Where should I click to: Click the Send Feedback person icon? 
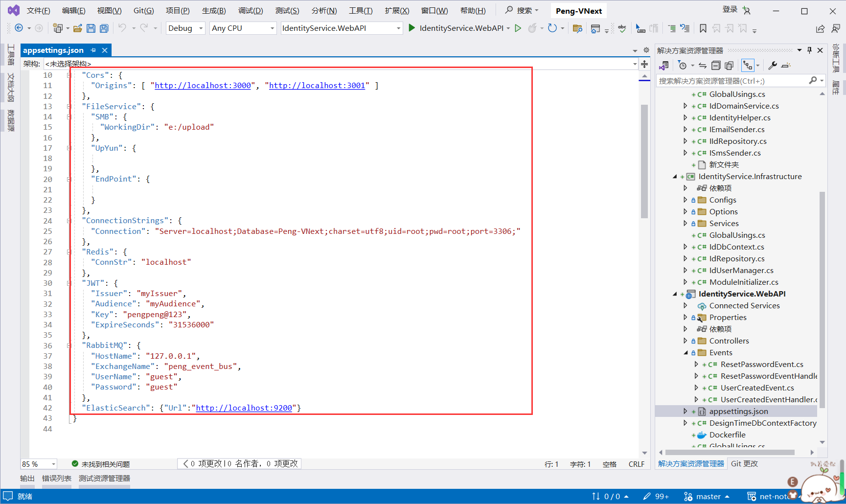pos(836,28)
